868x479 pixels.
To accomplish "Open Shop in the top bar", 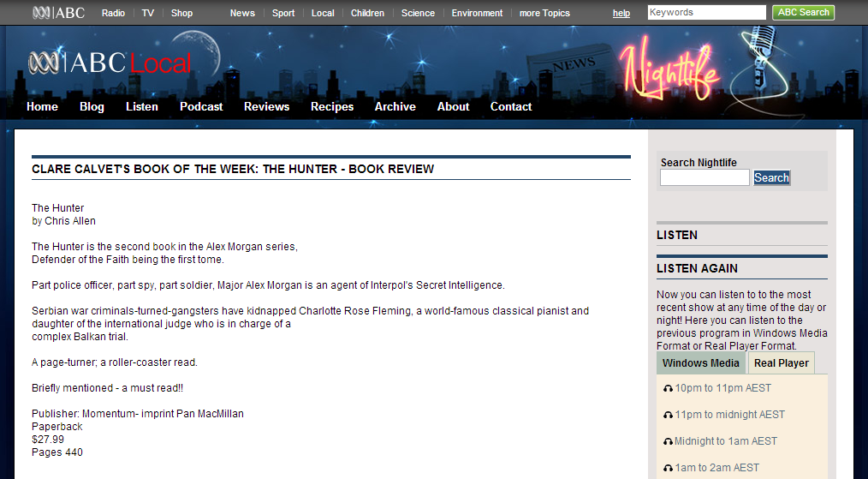I will click(x=181, y=13).
